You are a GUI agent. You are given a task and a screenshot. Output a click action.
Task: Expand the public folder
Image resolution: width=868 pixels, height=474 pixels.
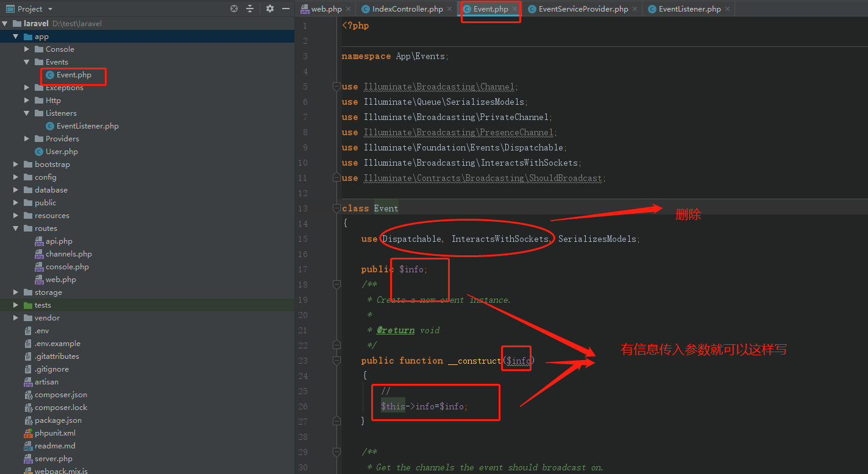click(16, 203)
